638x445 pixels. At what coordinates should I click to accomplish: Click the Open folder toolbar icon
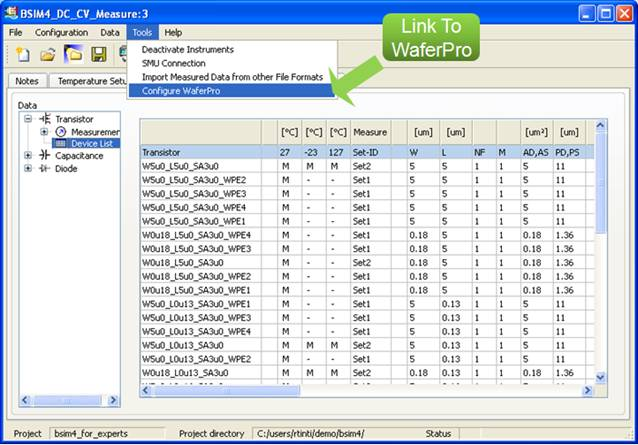click(x=48, y=53)
